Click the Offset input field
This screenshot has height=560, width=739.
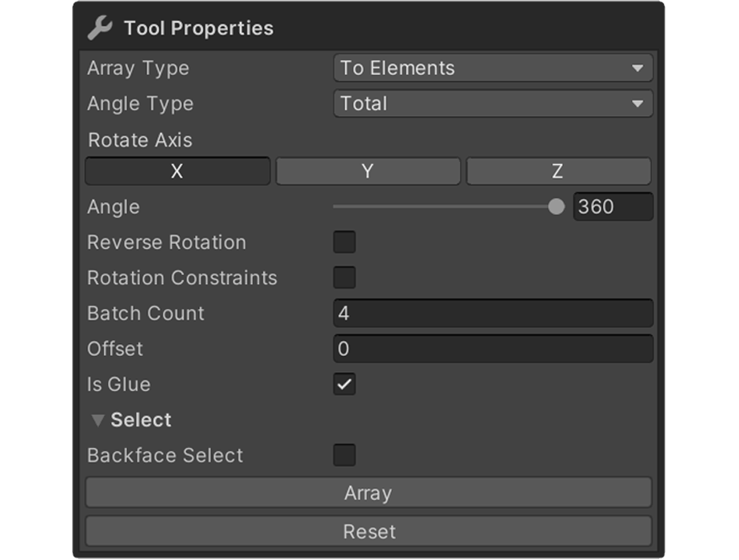click(x=493, y=348)
